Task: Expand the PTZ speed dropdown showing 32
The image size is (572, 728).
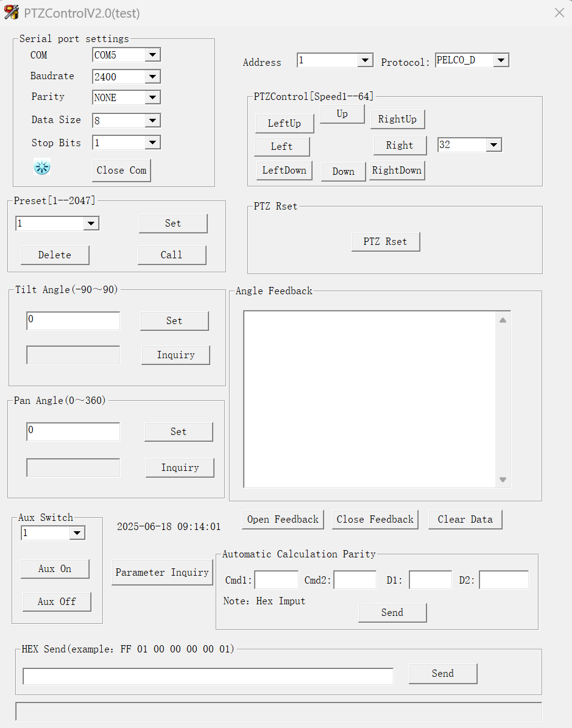Action: click(493, 145)
